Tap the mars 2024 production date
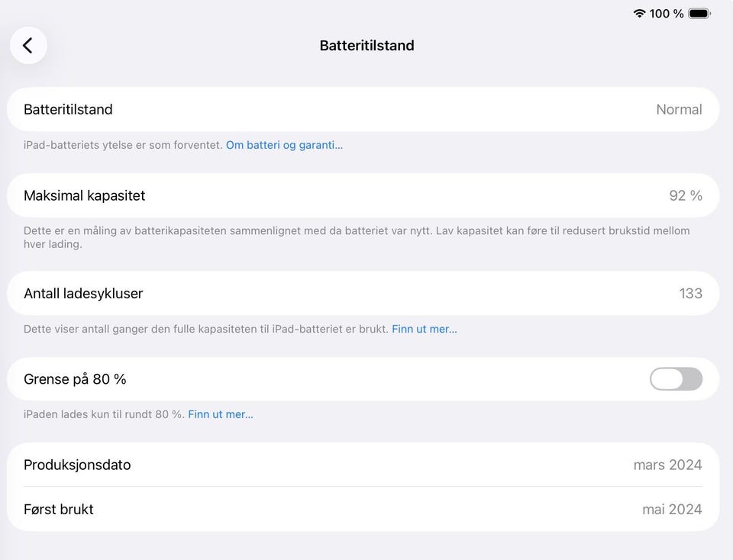This screenshot has width=733, height=560. tap(667, 465)
